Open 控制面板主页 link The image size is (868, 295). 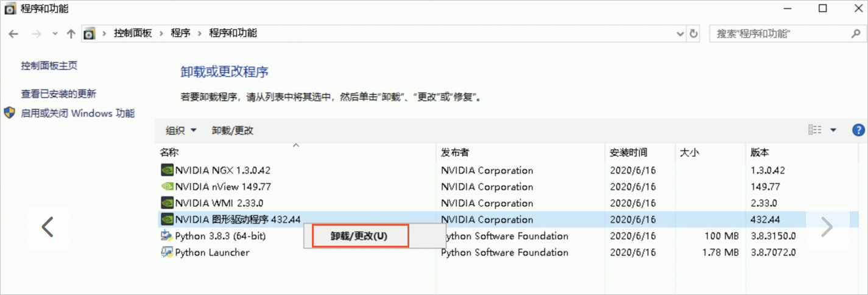click(49, 66)
